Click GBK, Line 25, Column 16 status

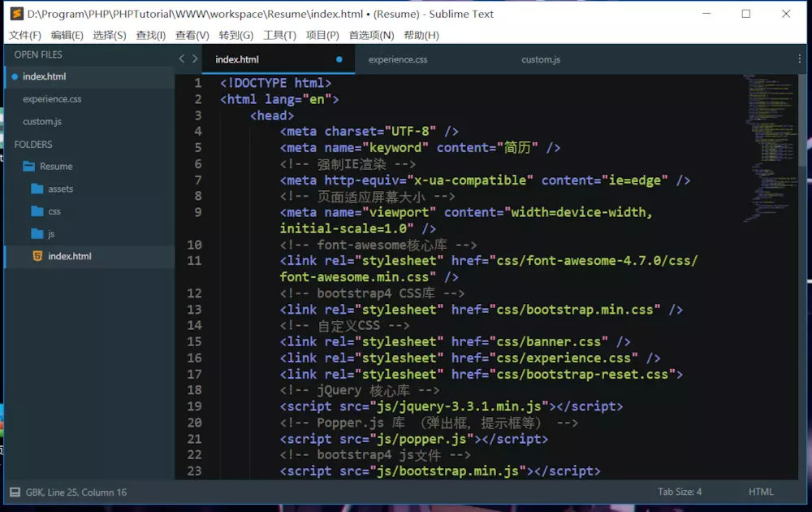pyautogui.click(x=76, y=492)
